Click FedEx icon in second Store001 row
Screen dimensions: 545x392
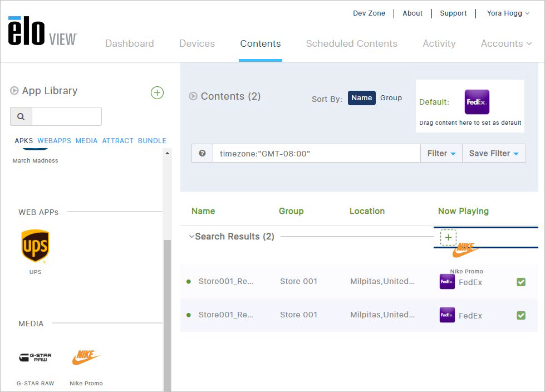point(447,315)
